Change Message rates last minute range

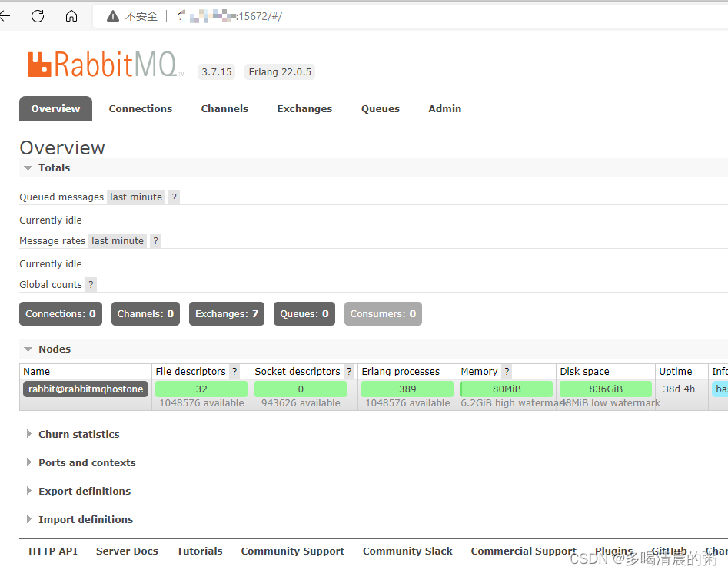[118, 241]
